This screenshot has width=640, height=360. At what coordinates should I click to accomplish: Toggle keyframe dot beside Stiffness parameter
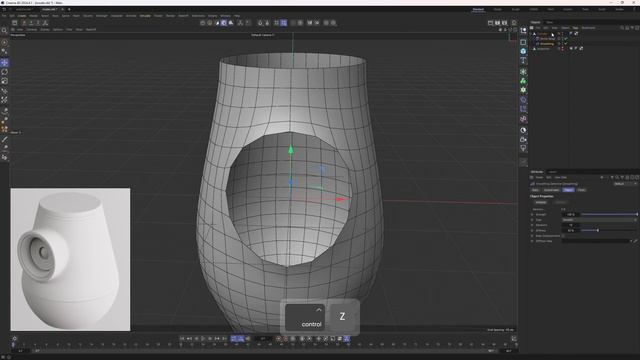(x=532, y=231)
